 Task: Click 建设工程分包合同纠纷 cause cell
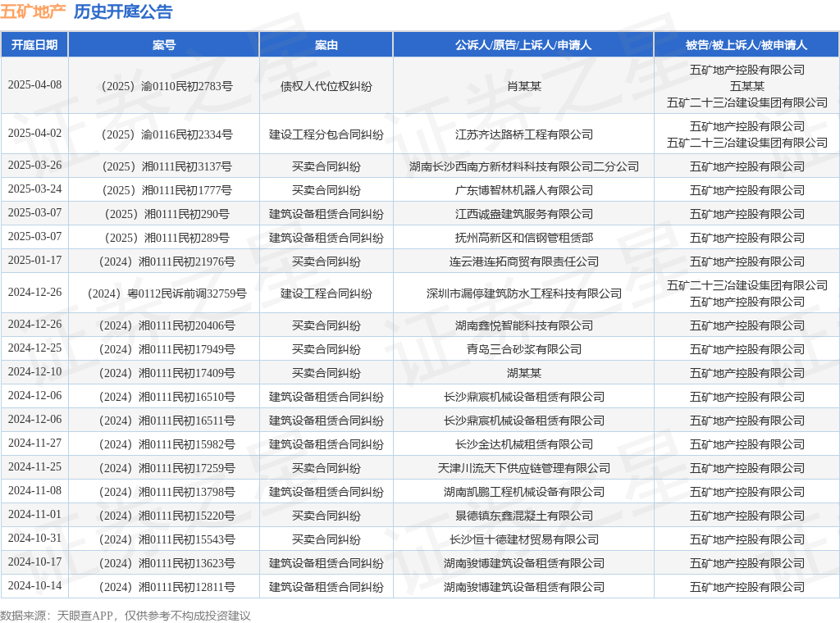pos(326,134)
